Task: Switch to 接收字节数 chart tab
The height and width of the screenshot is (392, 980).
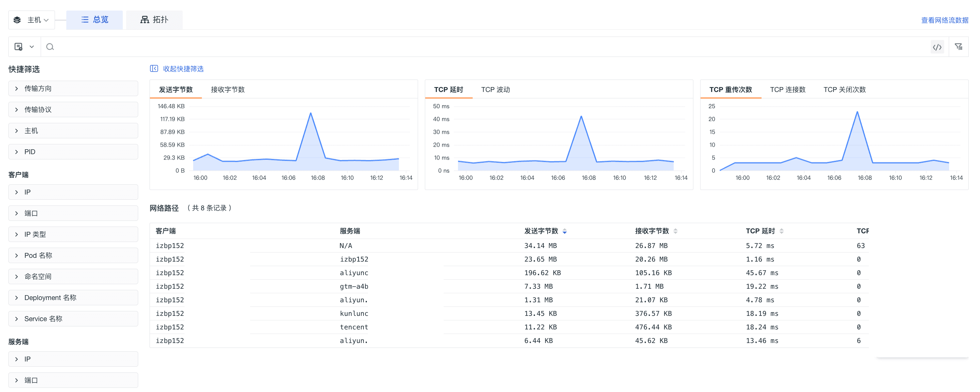Action: (x=227, y=90)
